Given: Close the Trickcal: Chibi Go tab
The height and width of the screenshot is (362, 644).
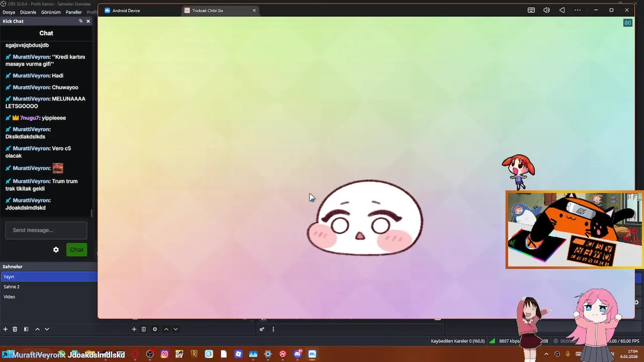Looking at the screenshot, I should [254, 11].
